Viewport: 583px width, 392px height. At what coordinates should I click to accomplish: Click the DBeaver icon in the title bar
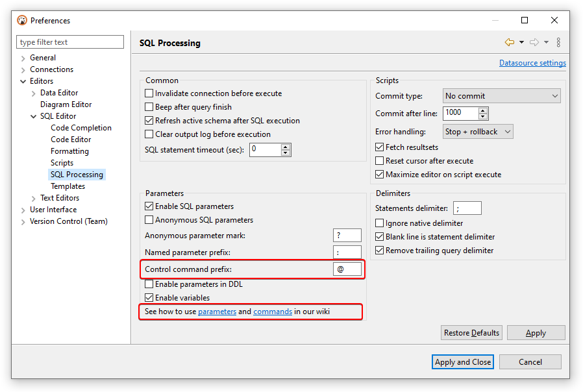(22, 20)
